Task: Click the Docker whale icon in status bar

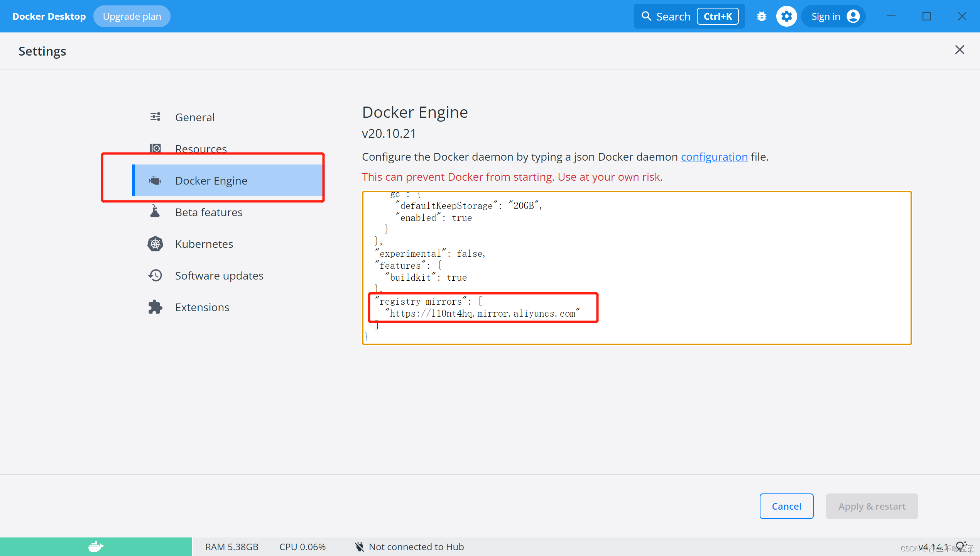Action: [95, 546]
